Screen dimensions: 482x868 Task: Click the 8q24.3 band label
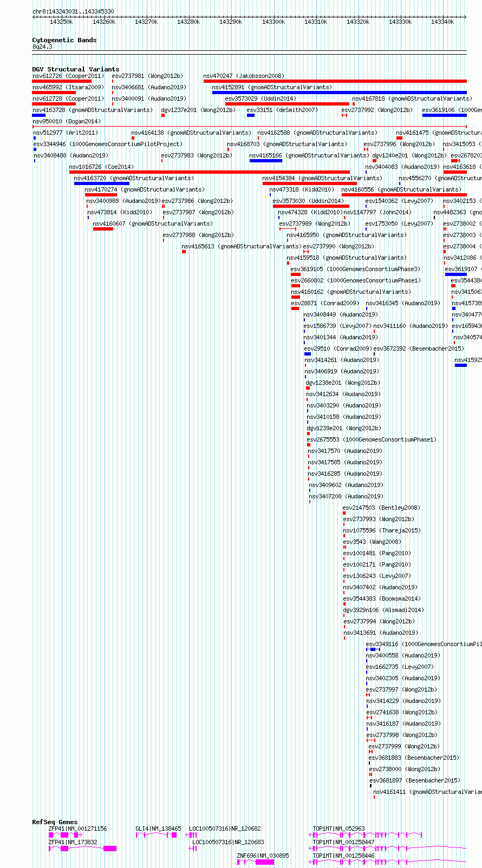coord(42,47)
